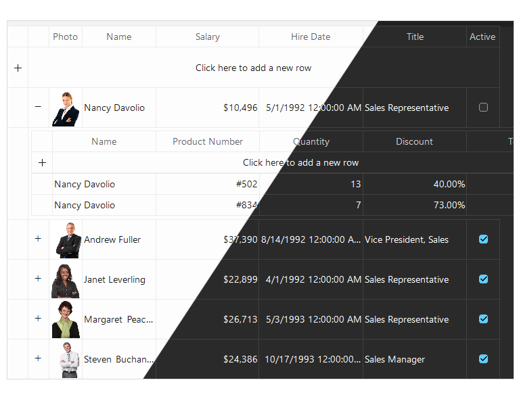The width and height of the screenshot is (521, 420).
Task: Select the Steven Buchan... name cell
Action: click(119, 359)
